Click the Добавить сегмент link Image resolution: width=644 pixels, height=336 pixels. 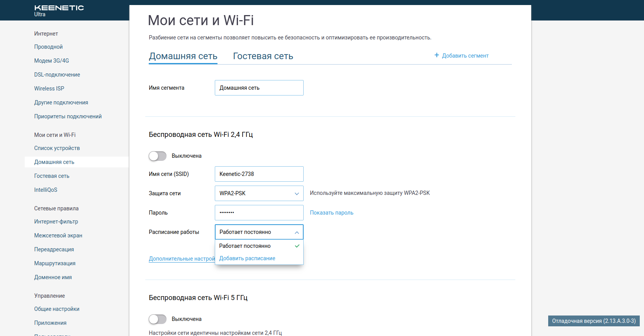(x=465, y=56)
